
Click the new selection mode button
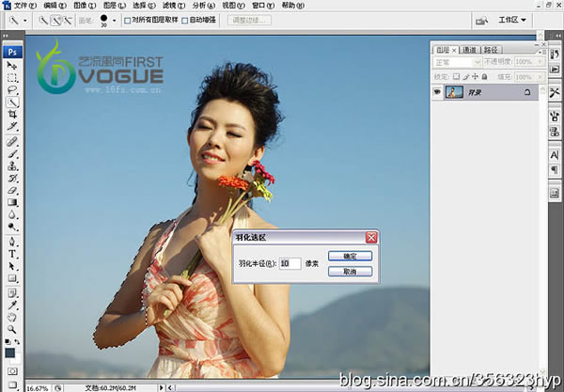coord(43,21)
